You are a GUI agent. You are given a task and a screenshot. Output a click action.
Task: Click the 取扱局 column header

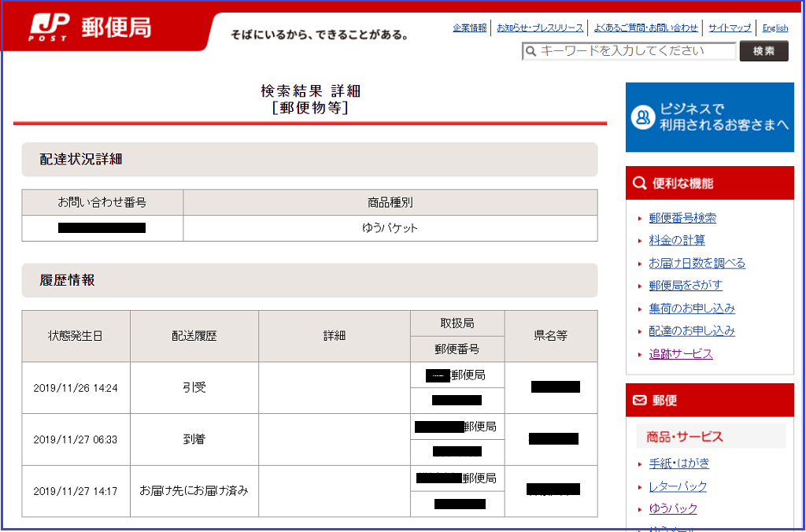pyautogui.click(x=457, y=323)
